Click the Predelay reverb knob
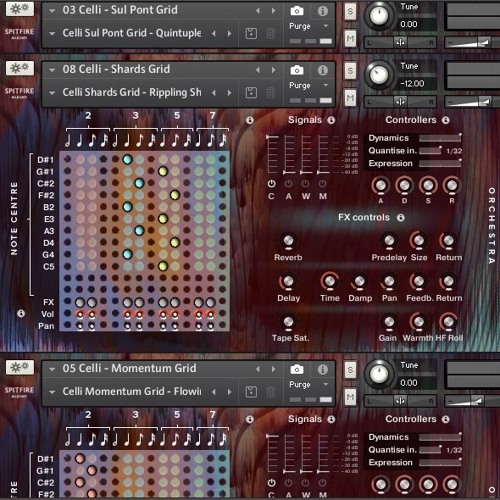 [x=389, y=241]
